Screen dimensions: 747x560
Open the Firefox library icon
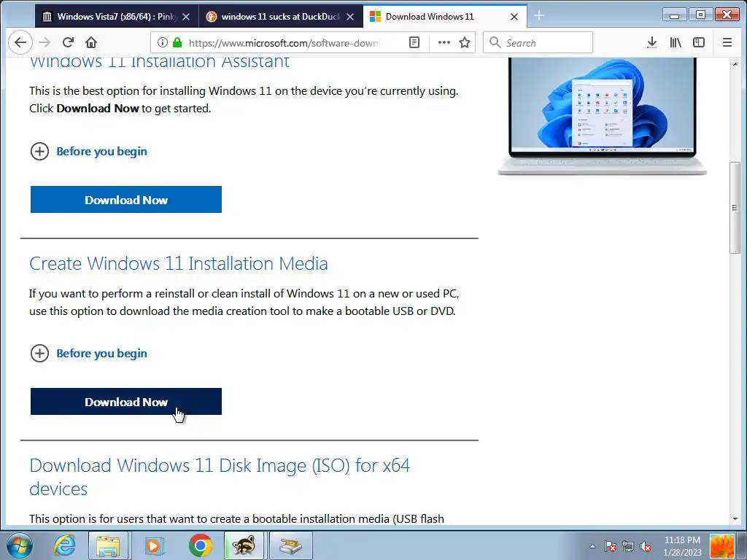click(x=676, y=43)
